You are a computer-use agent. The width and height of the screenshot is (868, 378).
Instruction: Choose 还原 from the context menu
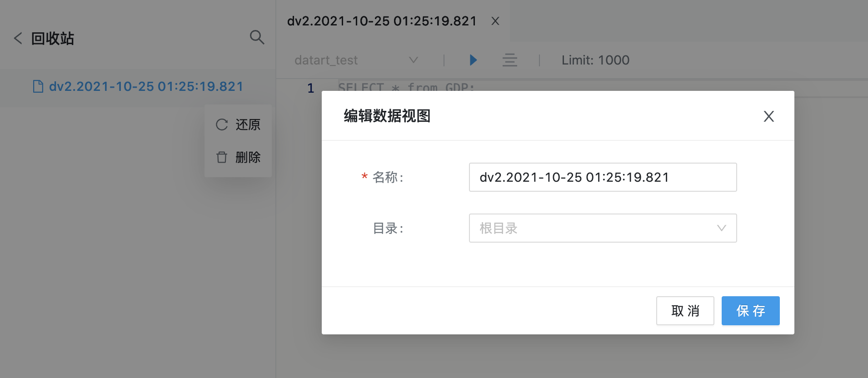pyautogui.click(x=248, y=124)
